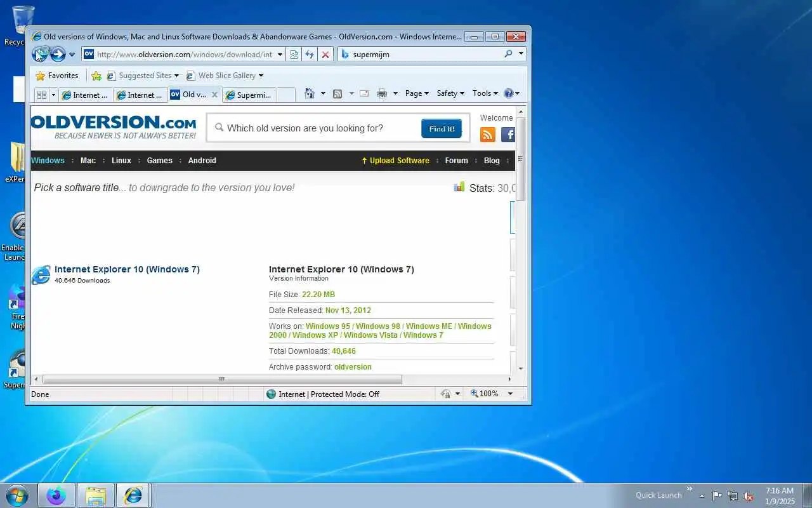This screenshot has height=508, width=812.
Task: Switch to the first Internet tab
Action: tap(86, 95)
